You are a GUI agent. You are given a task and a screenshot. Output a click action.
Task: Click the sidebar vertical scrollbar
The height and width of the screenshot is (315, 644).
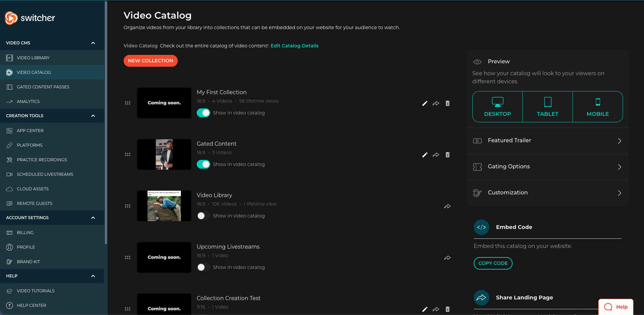click(106, 123)
